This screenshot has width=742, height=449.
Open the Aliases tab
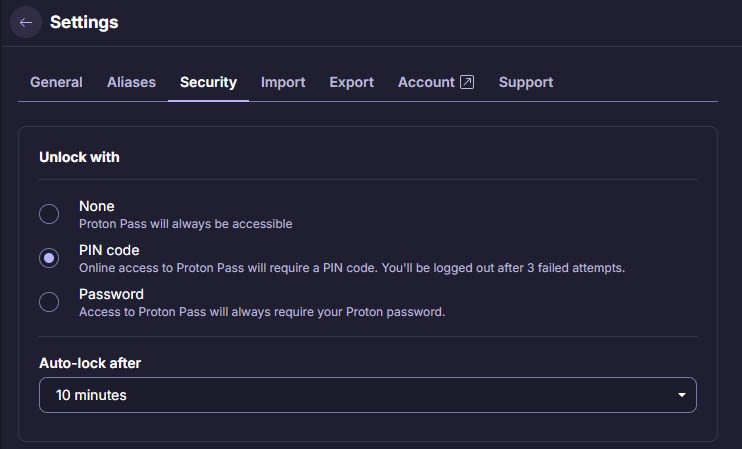point(131,82)
